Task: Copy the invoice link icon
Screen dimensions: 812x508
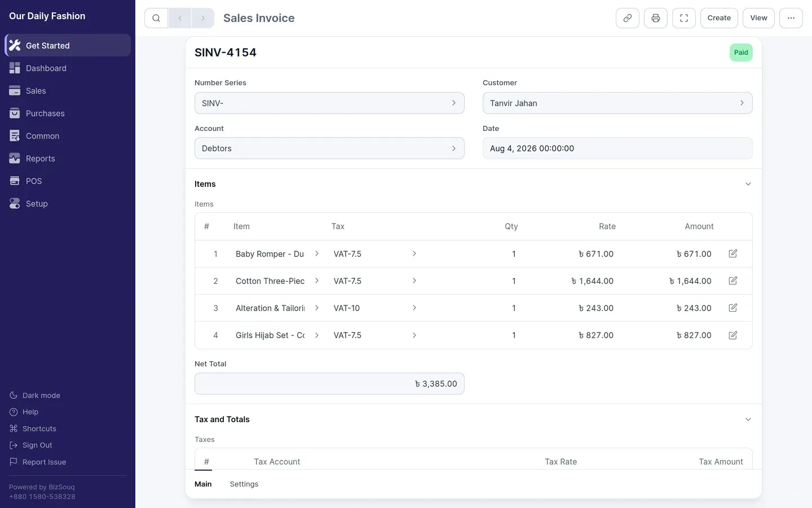Action: 628,18
